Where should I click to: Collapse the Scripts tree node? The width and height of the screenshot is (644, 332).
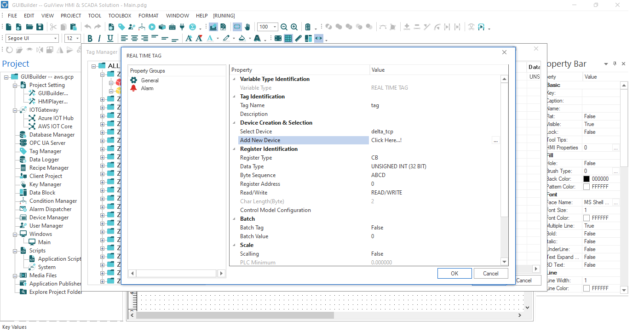pos(15,251)
